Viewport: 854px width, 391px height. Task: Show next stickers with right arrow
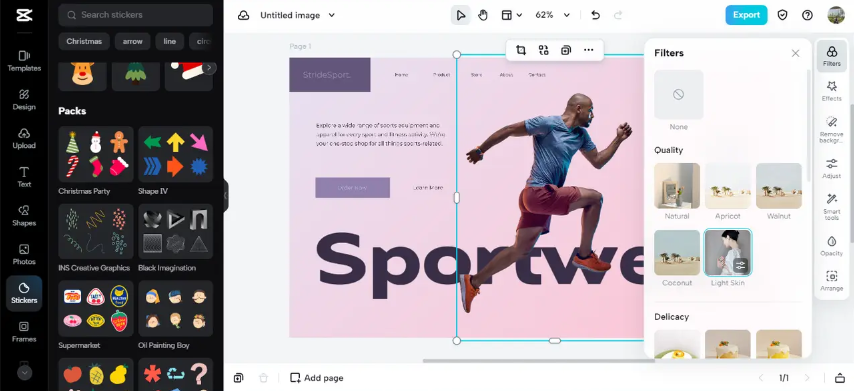[209, 68]
